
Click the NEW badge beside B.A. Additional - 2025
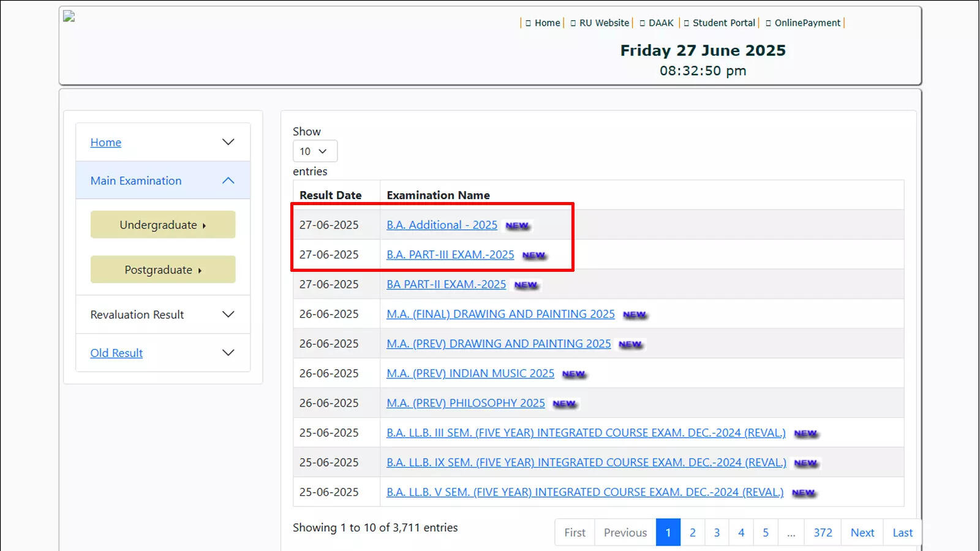[x=518, y=226]
